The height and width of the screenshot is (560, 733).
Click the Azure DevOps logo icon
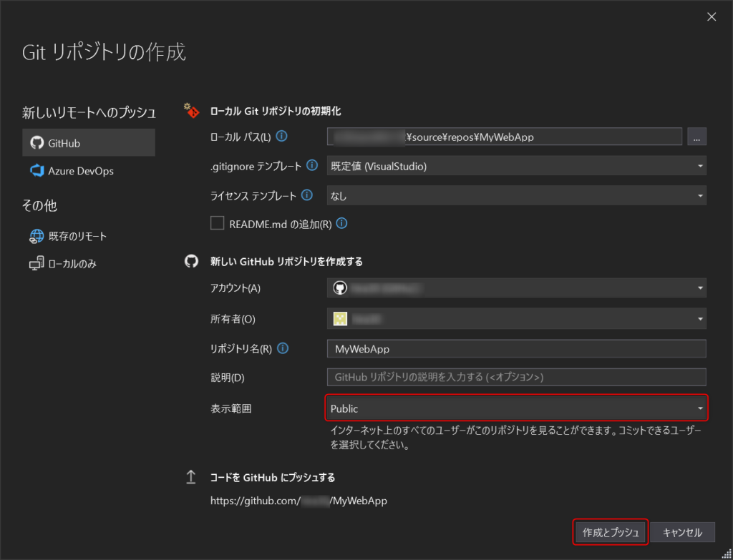click(x=37, y=171)
